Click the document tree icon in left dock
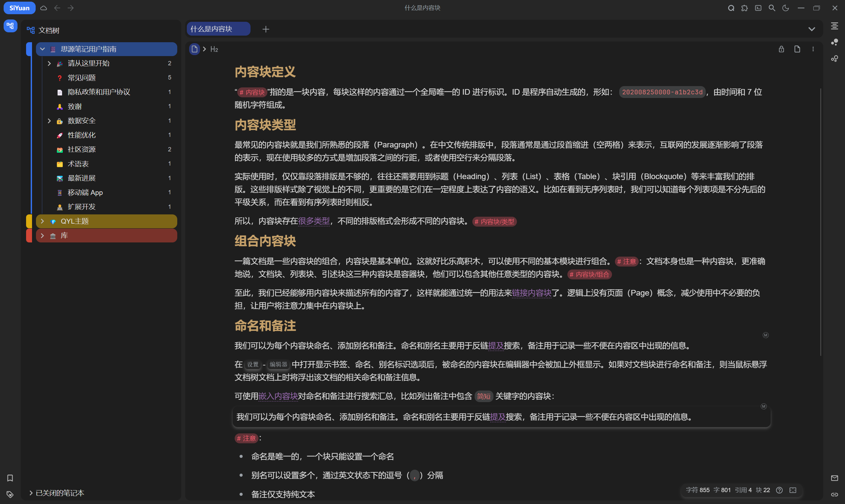Screen dimensions: 845x504 (x=10, y=25)
